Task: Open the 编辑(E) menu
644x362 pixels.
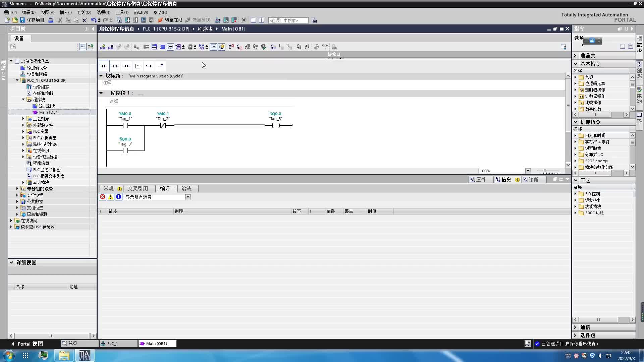Action: point(29,12)
